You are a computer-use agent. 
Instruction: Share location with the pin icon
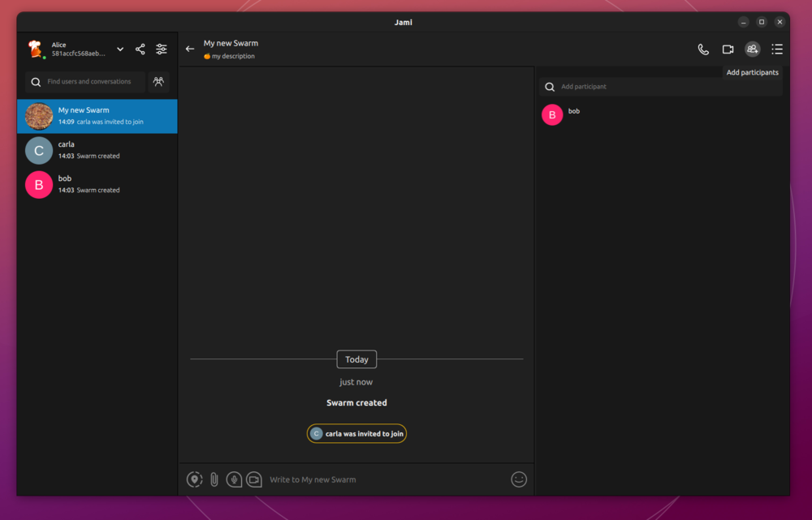pos(195,479)
